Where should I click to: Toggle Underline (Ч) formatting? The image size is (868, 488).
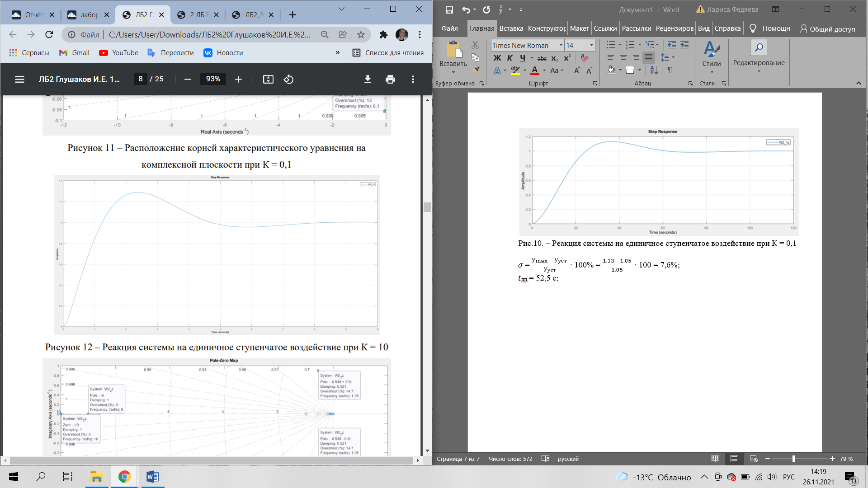pyautogui.click(x=523, y=58)
